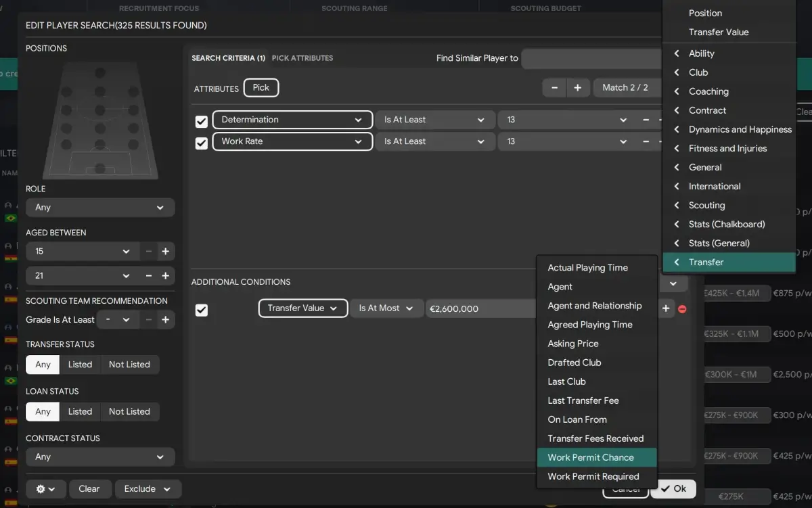Decrease maximum age 21 with minus
Image resolution: width=812 pixels, height=508 pixels.
(x=149, y=276)
